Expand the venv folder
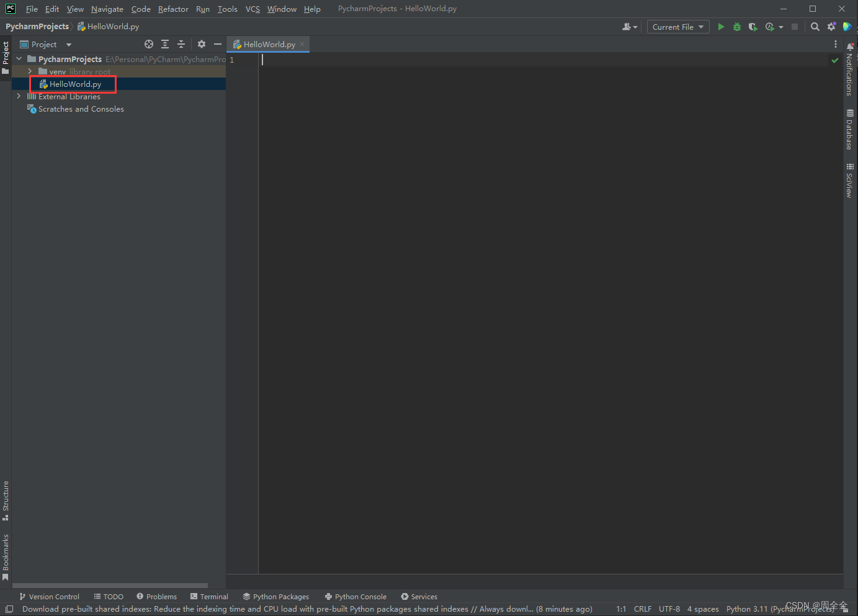 coord(30,71)
